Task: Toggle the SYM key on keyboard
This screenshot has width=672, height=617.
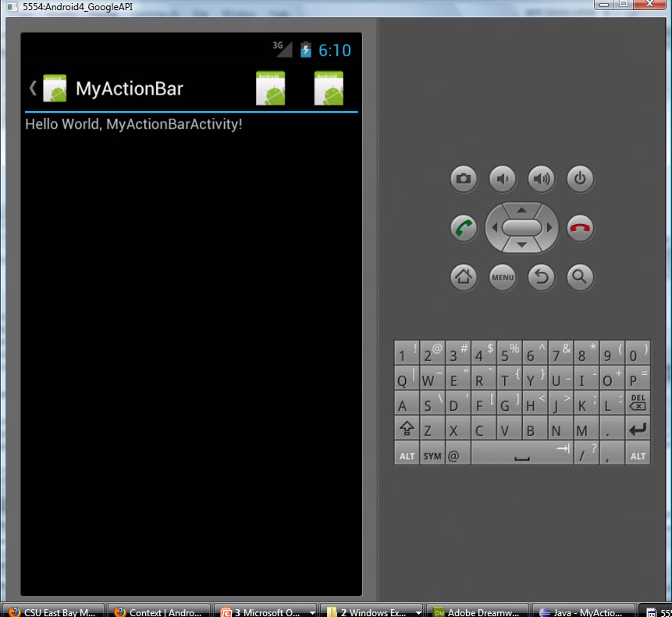Action: point(432,455)
